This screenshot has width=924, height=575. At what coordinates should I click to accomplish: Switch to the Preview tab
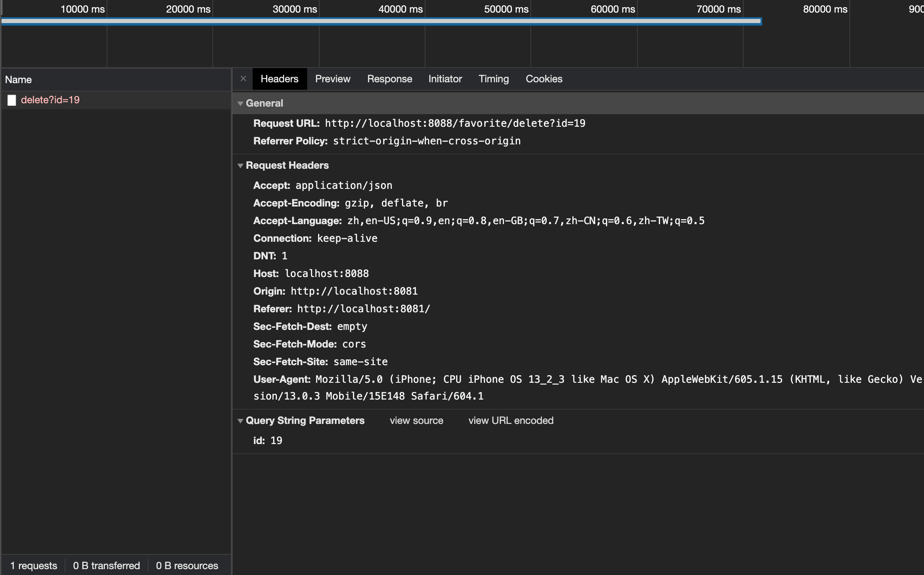(332, 78)
